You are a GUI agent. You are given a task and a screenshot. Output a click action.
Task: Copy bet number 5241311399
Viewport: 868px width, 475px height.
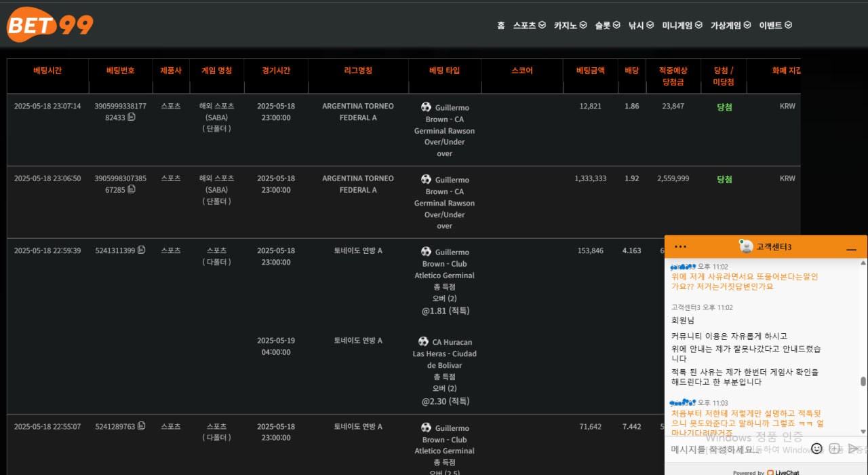[142, 250]
